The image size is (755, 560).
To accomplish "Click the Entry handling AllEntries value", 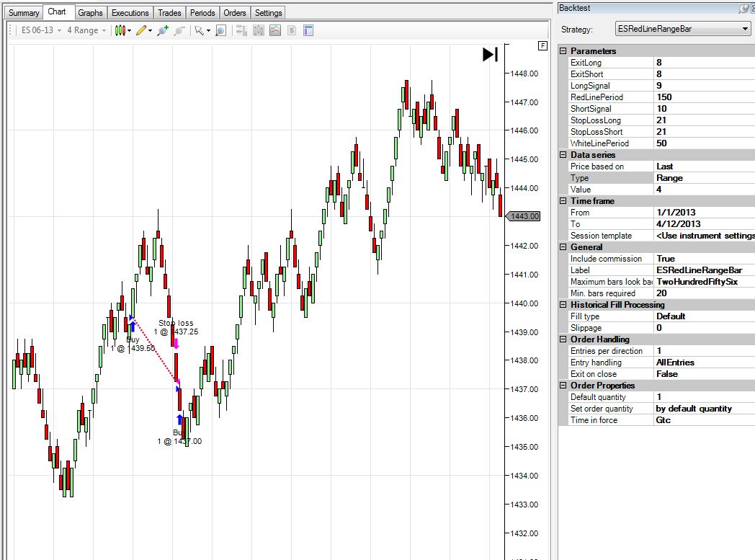I will [704, 363].
